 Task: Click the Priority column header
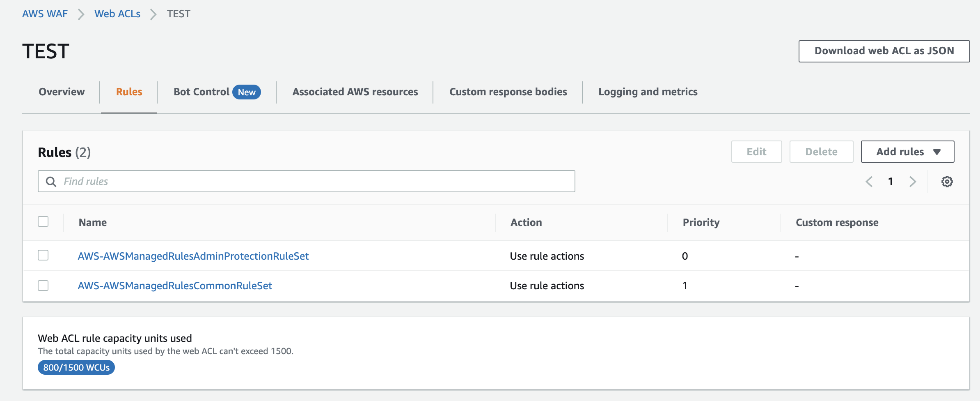(701, 222)
